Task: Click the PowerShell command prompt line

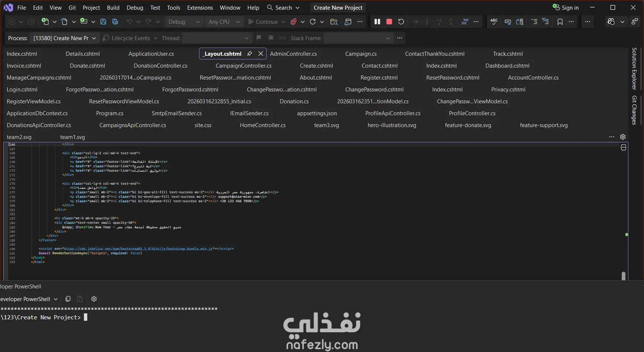Action: point(44,317)
